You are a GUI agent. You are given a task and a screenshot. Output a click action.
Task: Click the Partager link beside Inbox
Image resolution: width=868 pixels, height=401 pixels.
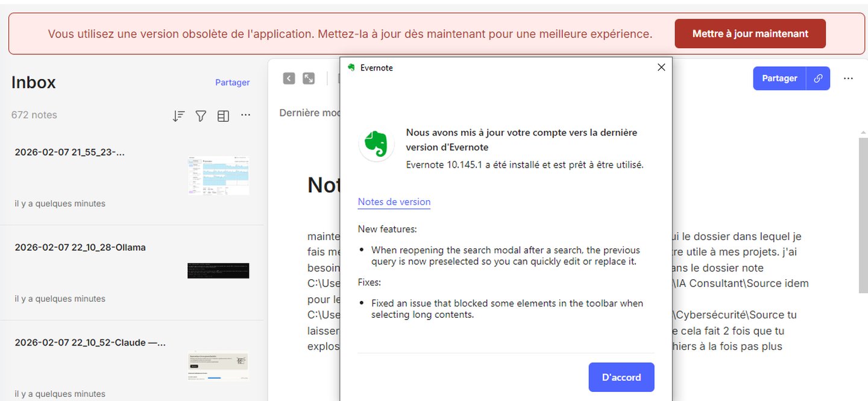pos(233,83)
